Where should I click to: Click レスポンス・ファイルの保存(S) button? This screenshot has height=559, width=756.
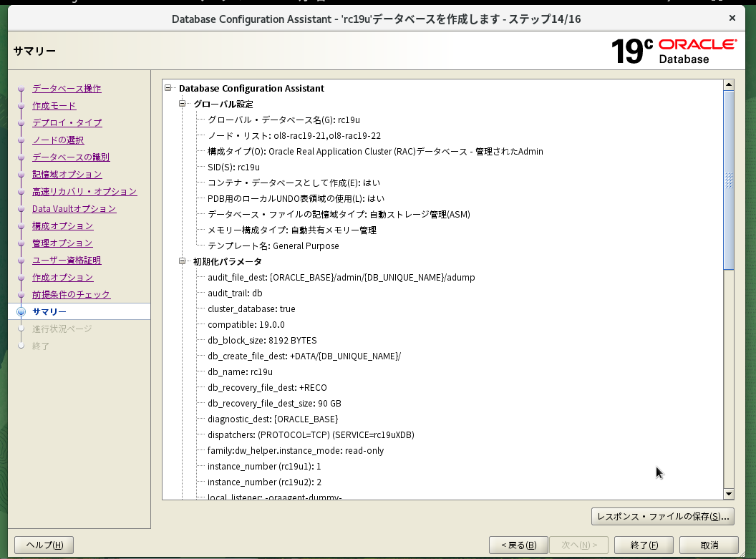pyautogui.click(x=662, y=516)
